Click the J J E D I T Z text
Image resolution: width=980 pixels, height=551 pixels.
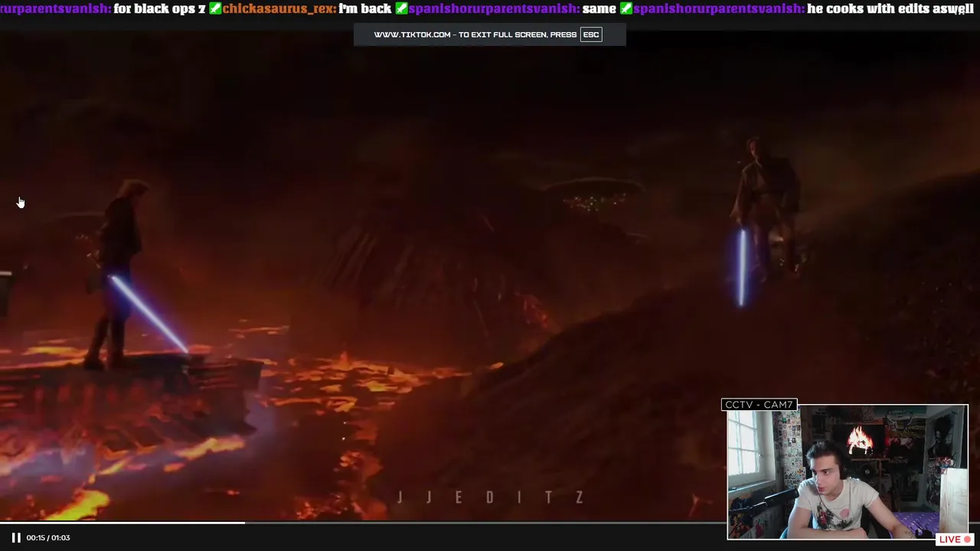click(490, 497)
